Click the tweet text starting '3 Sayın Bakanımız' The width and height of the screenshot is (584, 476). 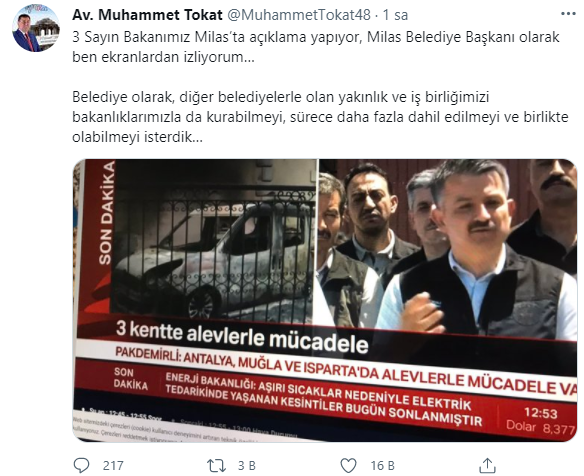pos(316,47)
